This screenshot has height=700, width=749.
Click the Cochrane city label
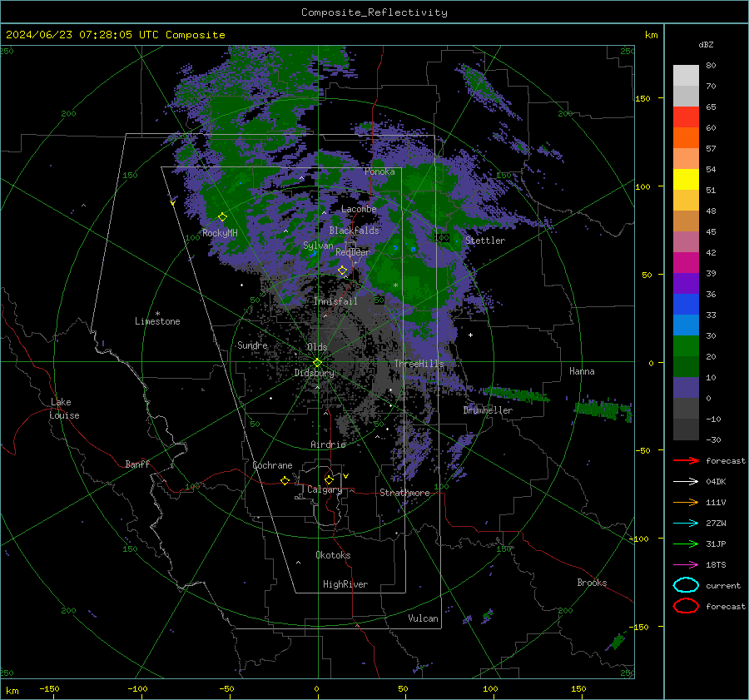pos(272,465)
